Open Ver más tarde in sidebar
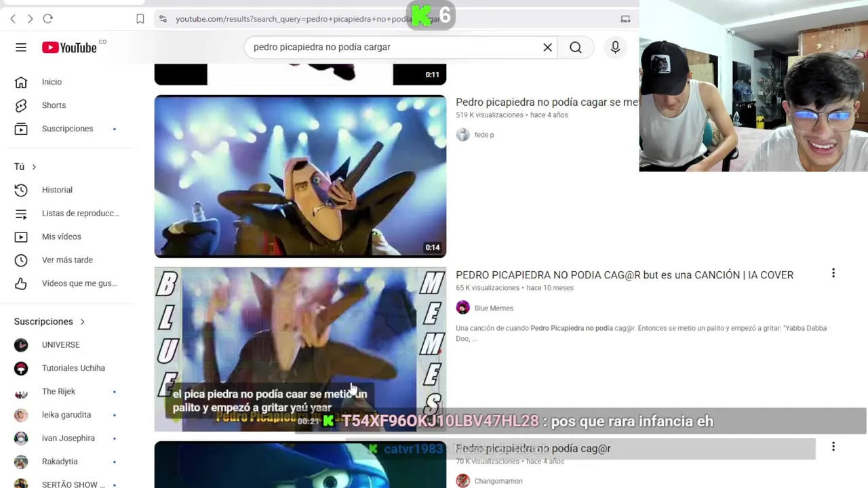This screenshot has height=488, width=868. [x=68, y=260]
